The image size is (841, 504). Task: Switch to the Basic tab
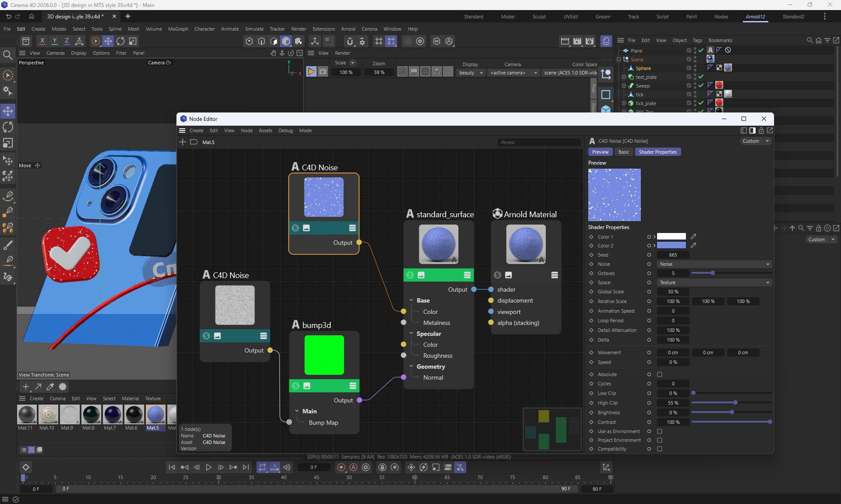coord(623,152)
